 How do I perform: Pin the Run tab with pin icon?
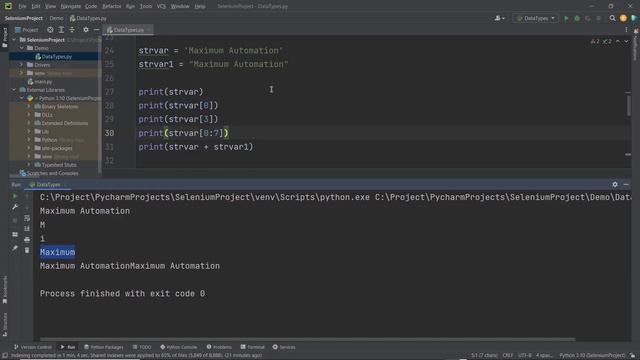15,248
